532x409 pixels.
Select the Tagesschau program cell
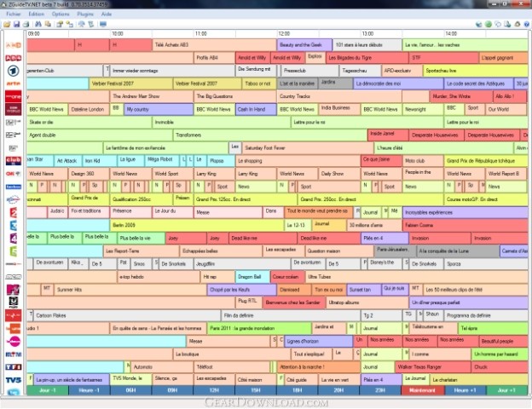[360, 71]
